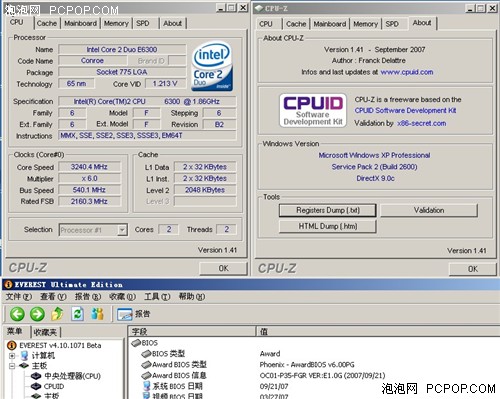The width and height of the screenshot is (500, 399).
Task: Open the EVEREST users/favorites toolbar icon
Action: tap(97, 314)
